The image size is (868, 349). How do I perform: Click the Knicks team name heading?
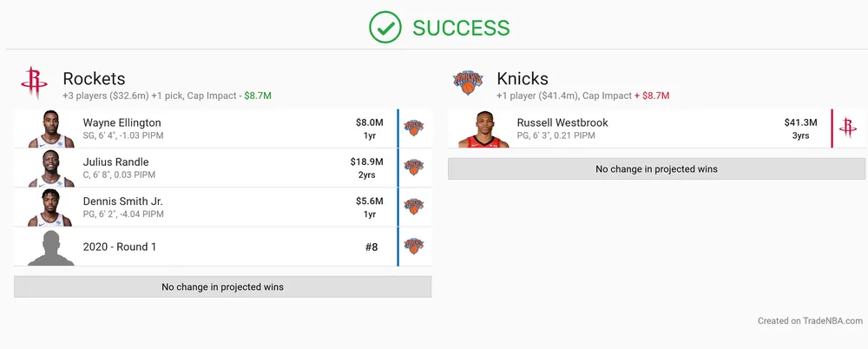point(523,78)
